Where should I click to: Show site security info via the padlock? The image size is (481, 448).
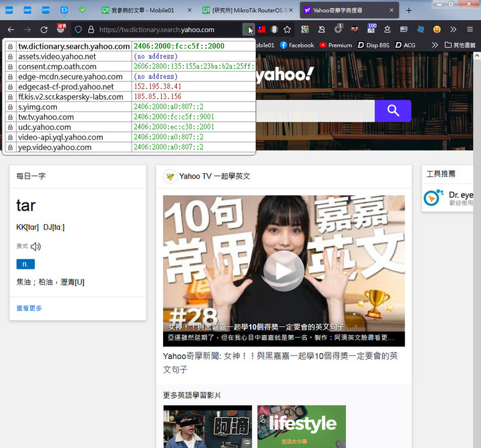pos(91,29)
